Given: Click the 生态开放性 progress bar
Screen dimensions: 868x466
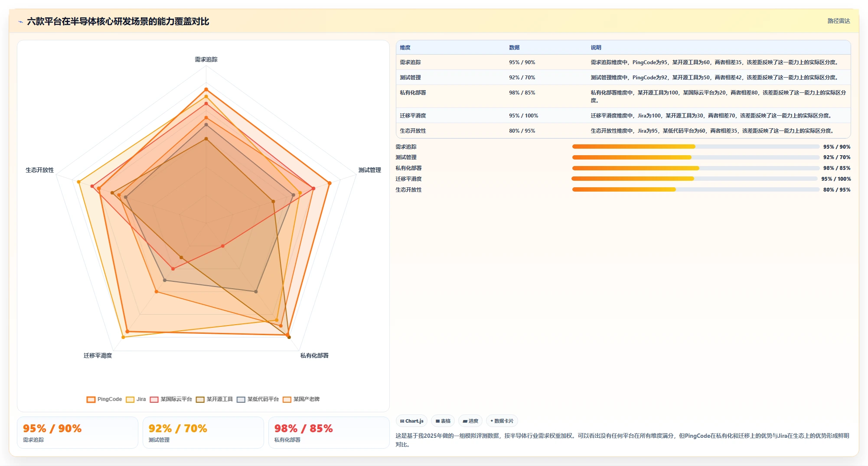Looking at the screenshot, I should 696,189.
